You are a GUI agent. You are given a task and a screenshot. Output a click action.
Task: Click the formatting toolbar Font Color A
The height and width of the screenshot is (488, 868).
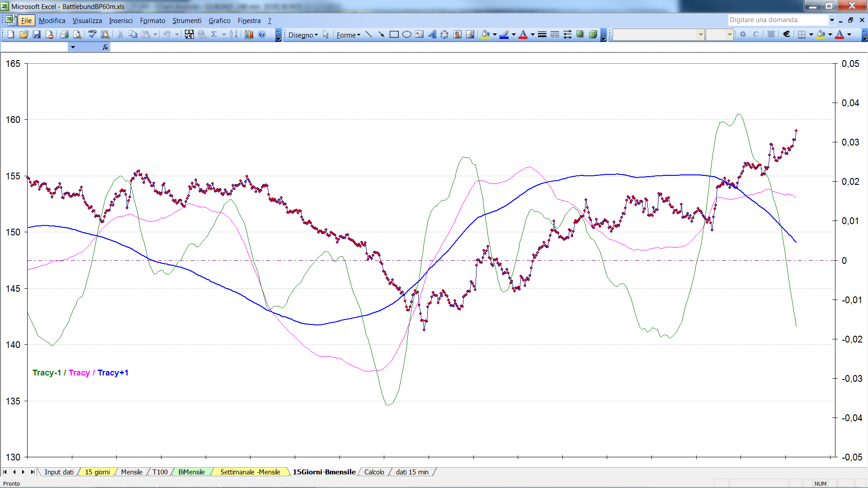[840, 34]
